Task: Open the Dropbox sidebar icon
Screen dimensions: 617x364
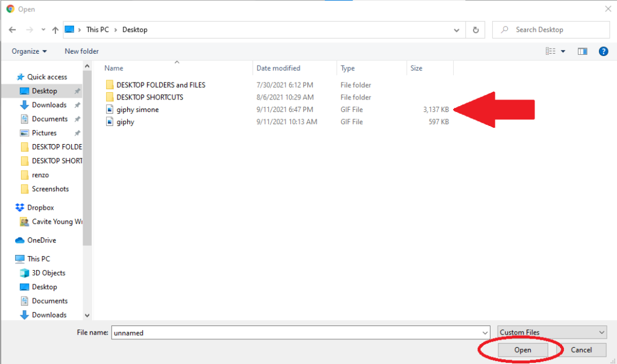Action: pyautogui.click(x=19, y=207)
